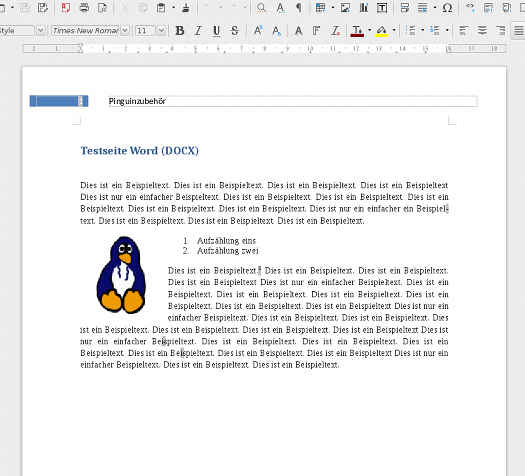Click the Insert Text Box icon
Viewport: 525px width, 476px height.
click(382, 7)
